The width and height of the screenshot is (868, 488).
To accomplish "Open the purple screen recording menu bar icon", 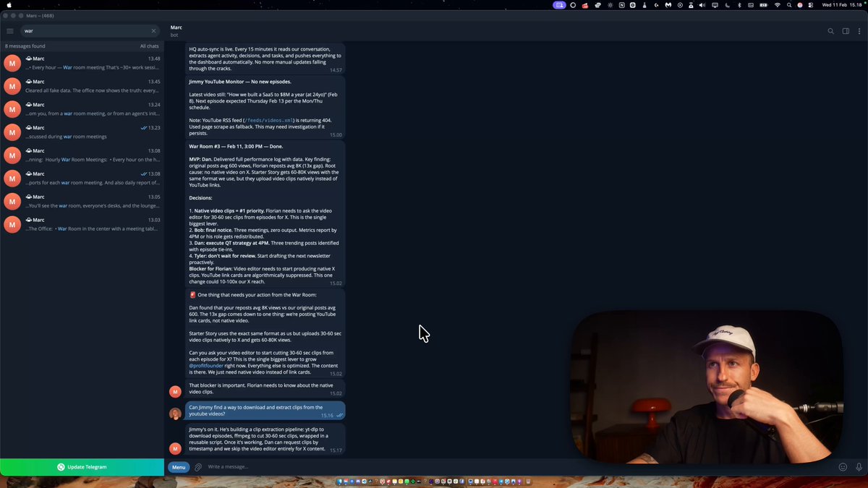I will pyautogui.click(x=560, y=4).
